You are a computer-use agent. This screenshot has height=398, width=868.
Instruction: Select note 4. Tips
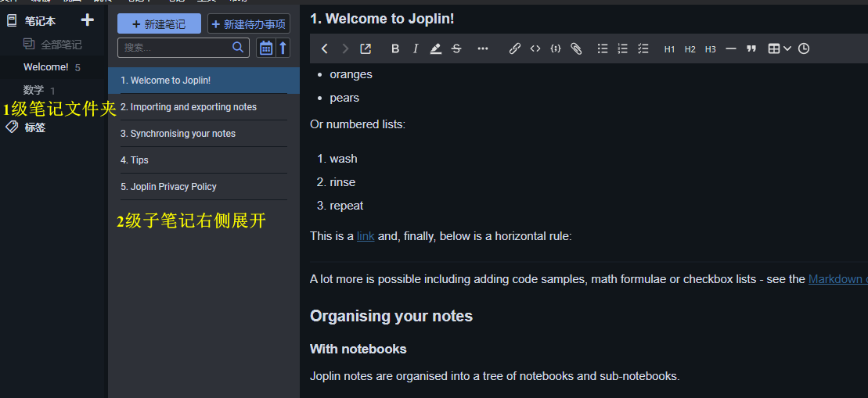pyautogui.click(x=203, y=160)
